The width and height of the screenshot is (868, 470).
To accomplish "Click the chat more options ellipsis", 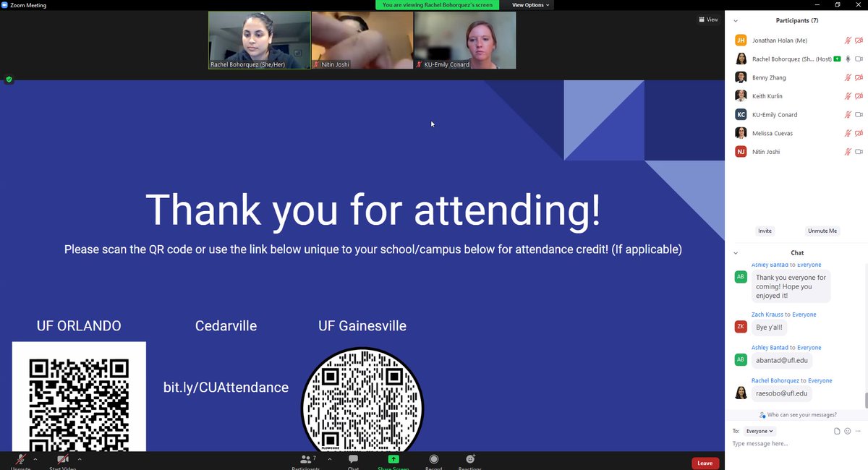I will pos(858,431).
